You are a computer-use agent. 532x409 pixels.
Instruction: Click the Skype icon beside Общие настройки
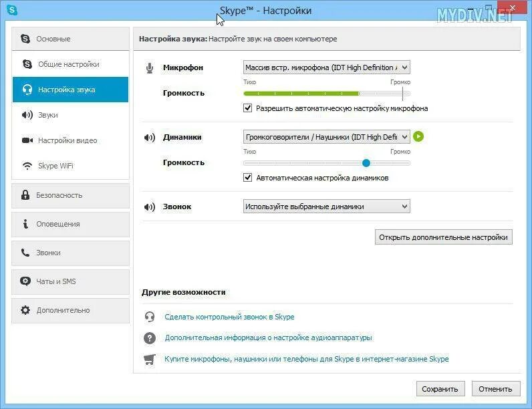[x=27, y=64]
